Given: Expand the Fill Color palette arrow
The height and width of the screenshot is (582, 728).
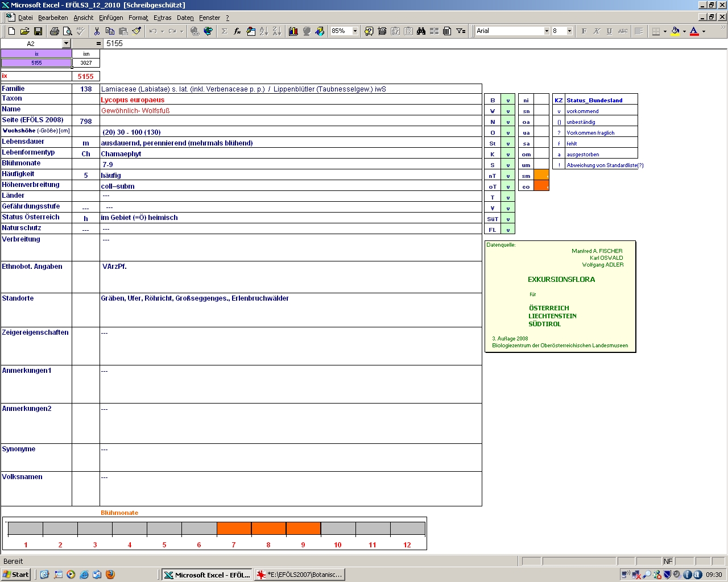Looking at the screenshot, I should (684, 31).
